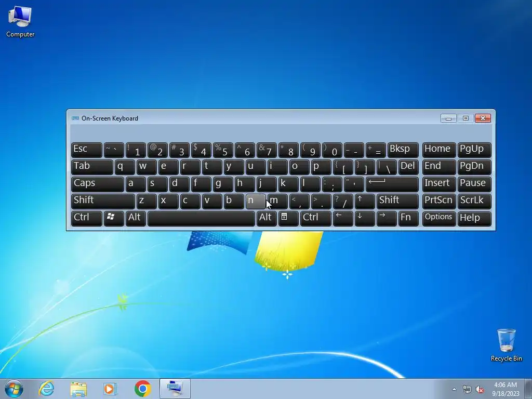This screenshot has width=532, height=399.
Task: Open the Computer desktop icon
Action: click(x=20, y=21)
